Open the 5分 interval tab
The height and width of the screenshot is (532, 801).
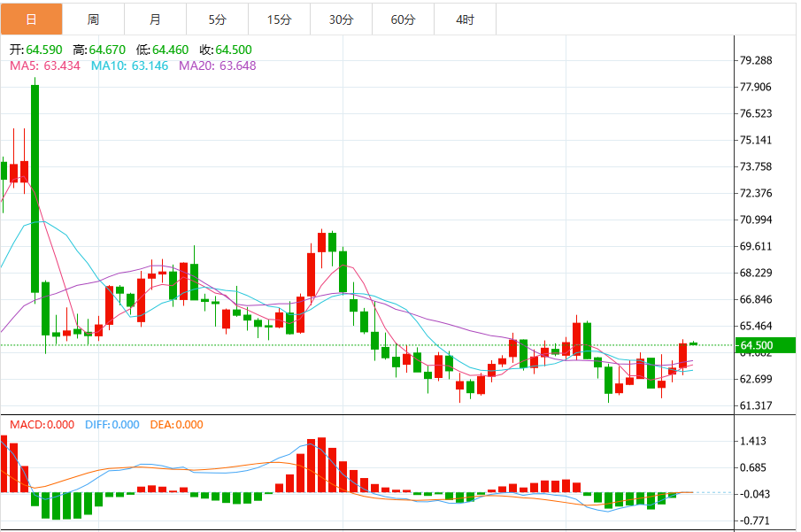217,19
